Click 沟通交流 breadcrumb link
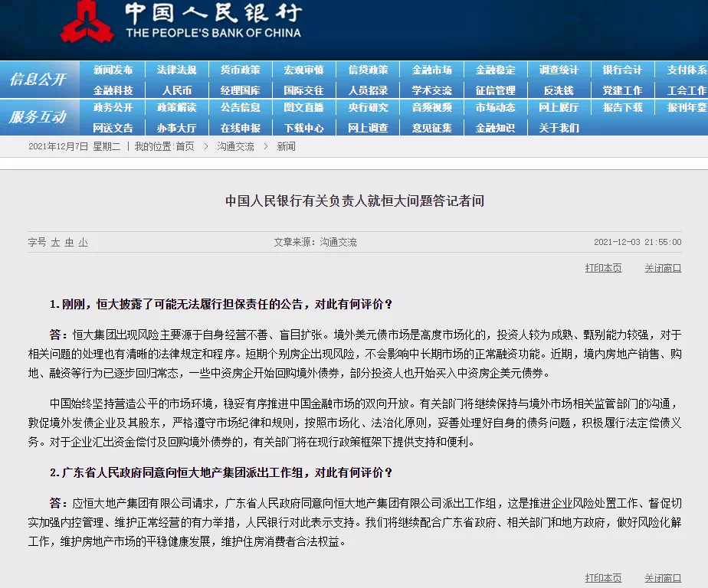This screenshot has height=588, width=708. tap(235, 146)
